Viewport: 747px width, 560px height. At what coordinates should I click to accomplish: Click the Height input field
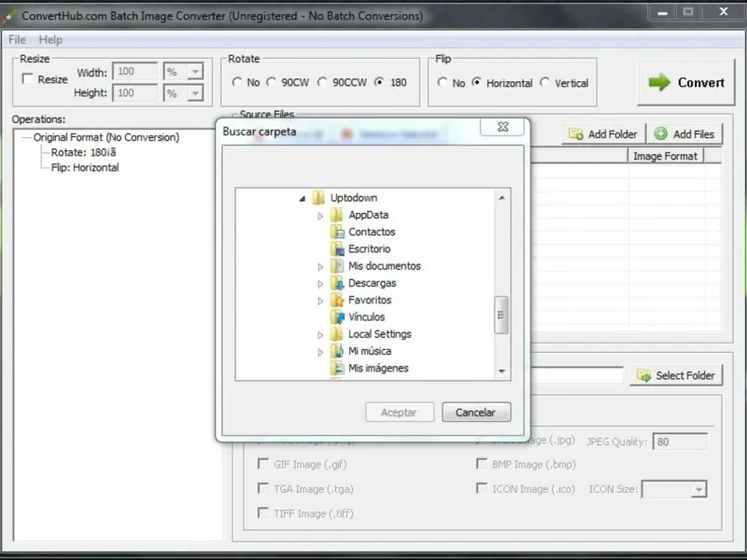[134, 92]
